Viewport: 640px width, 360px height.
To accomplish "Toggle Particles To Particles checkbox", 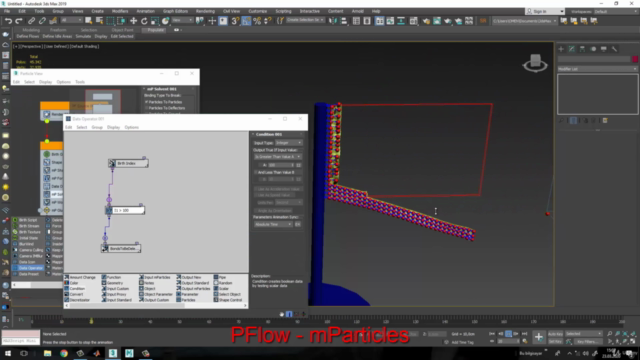I will (147, 102).
